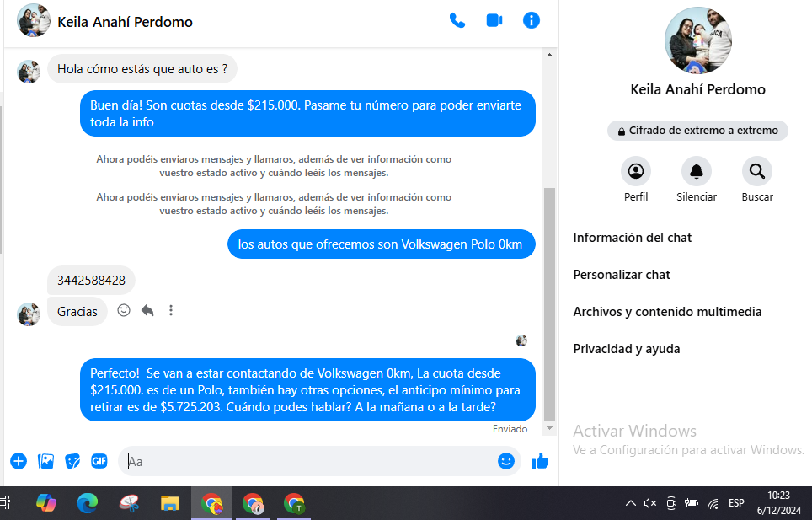
Task: Toggle conversation information panel icon
Action: pos(532,21)
